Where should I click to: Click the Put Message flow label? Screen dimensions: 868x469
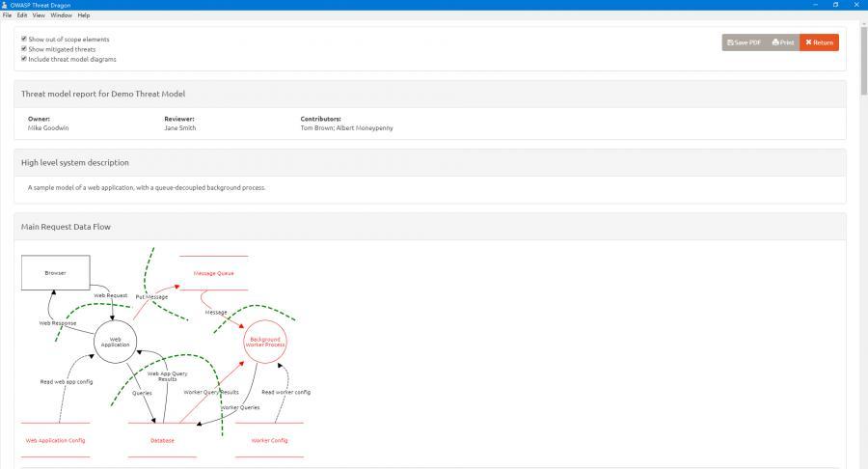(x=151, y=297)
